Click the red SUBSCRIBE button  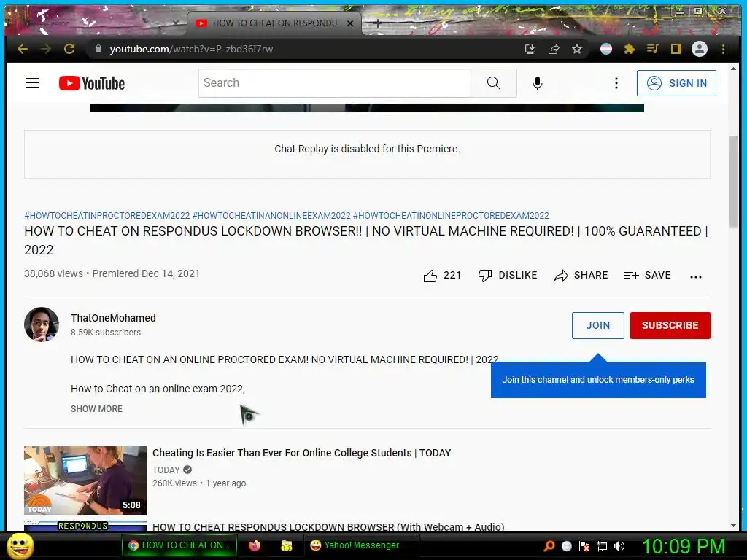pyautogui.click(x=670, y=325)
